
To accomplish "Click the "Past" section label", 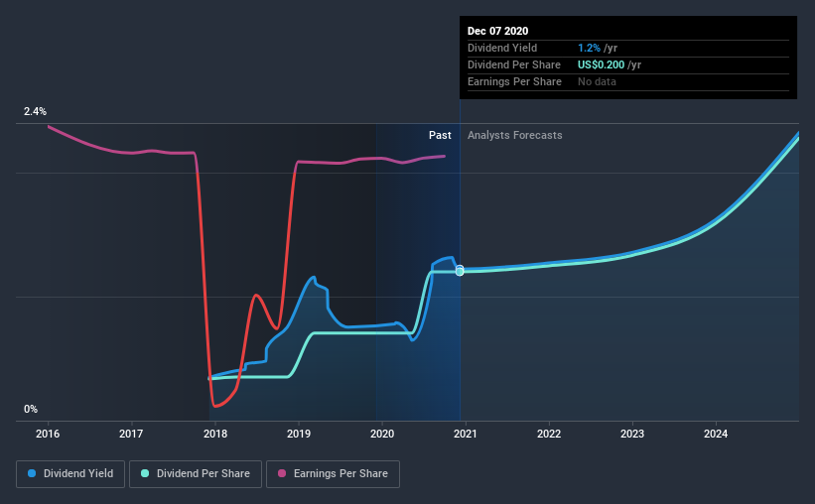I will coord(440,135).
